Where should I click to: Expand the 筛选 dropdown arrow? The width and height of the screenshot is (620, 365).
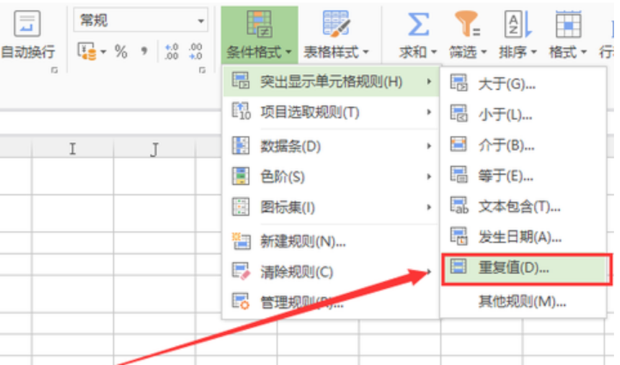point(484,52)
